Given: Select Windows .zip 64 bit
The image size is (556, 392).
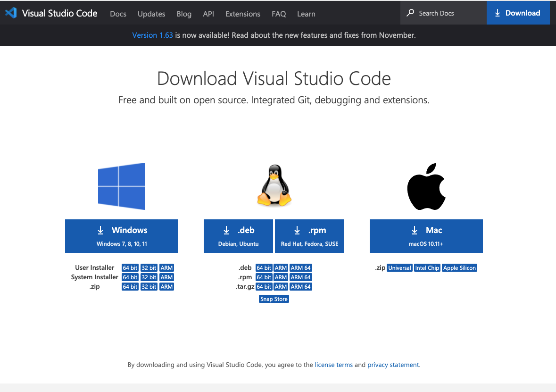Looking at the screenshot, I should pos(130,287).
